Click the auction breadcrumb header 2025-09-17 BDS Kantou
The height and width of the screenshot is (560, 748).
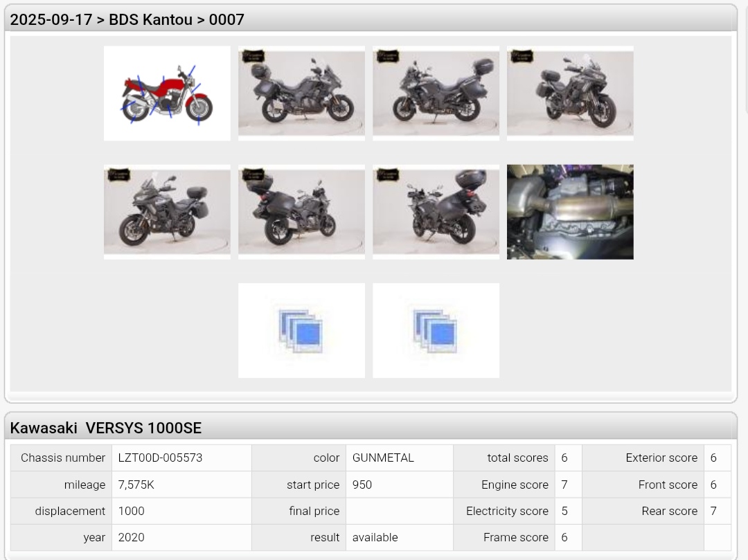127,19
